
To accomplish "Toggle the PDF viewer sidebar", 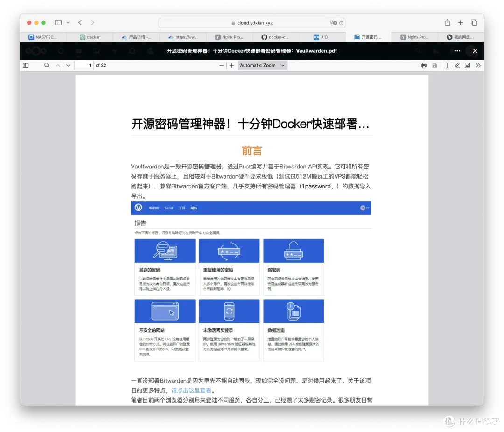I will point(26,66).
